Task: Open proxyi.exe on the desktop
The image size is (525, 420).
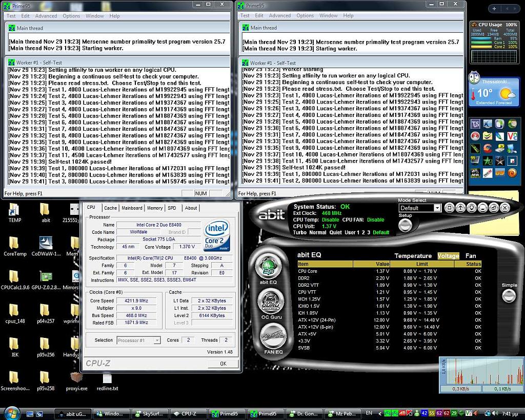Action: (76, 380)
